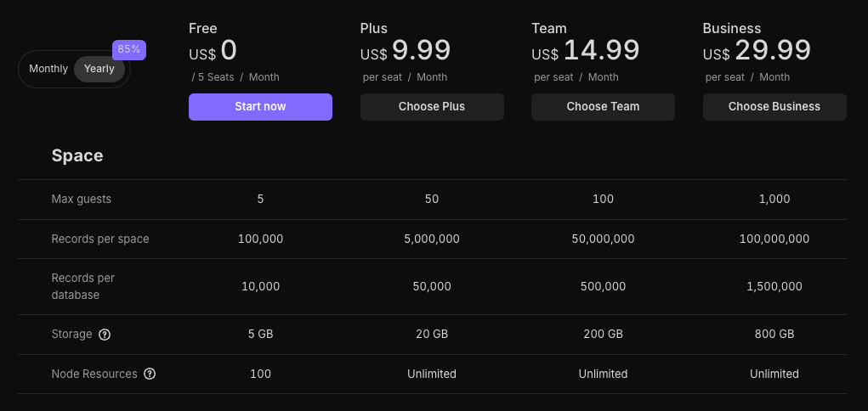Click the 85% discount badge
The image size is (868, 411).
point(129,49)
